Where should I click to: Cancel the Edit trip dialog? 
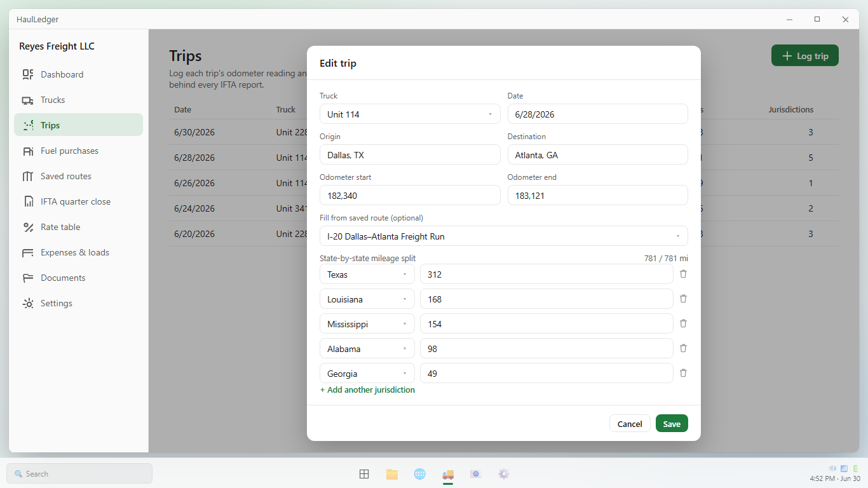[630, 424]
